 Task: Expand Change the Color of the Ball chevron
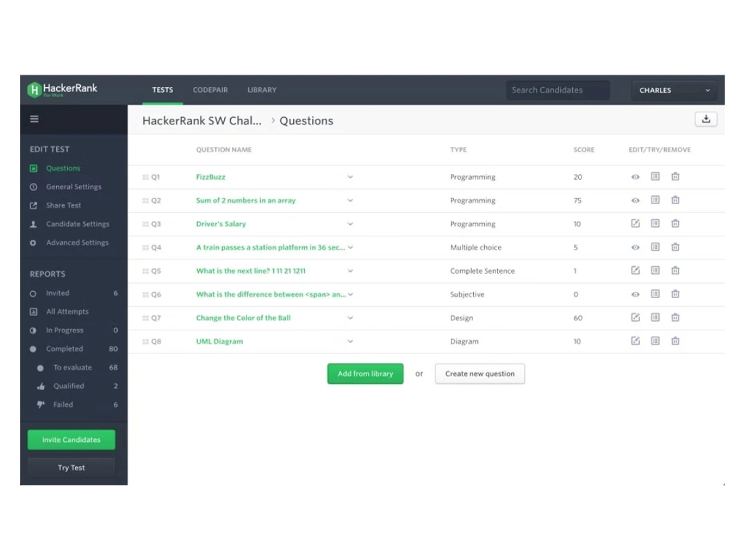[x=350, y=318]
